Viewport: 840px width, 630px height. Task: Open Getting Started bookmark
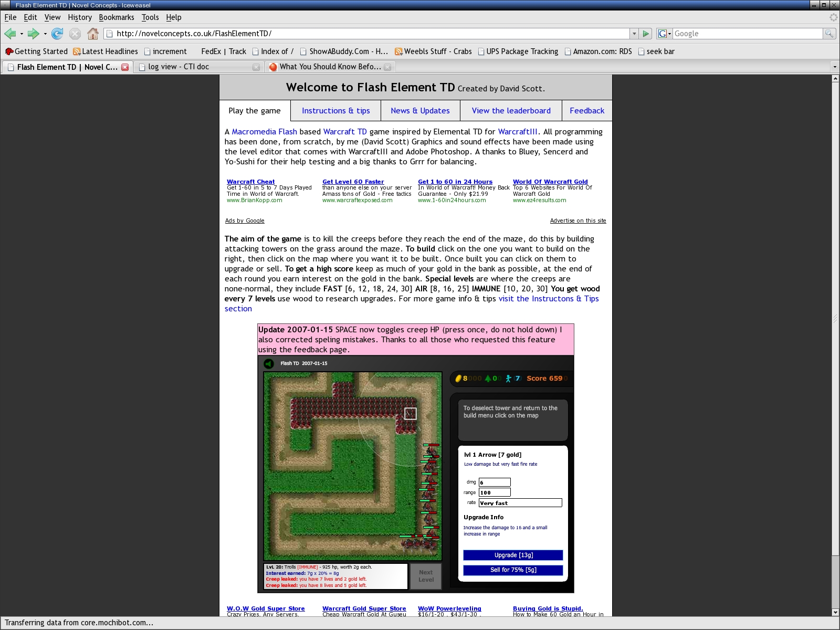(x=36, y=51)
